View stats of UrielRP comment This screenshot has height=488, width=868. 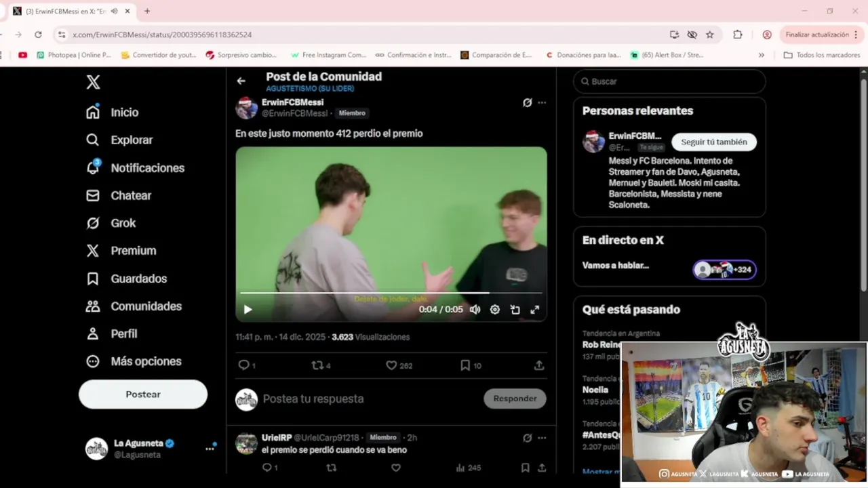(x=468, y=468)
